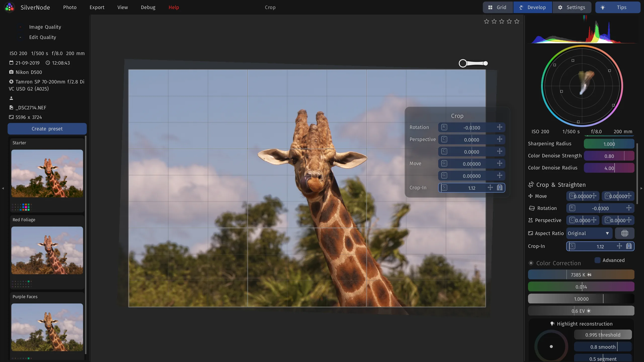Adjust the 7385 K white balance slider
The image size is (644, 362).
pyautogui.click(x=581, y=275)
